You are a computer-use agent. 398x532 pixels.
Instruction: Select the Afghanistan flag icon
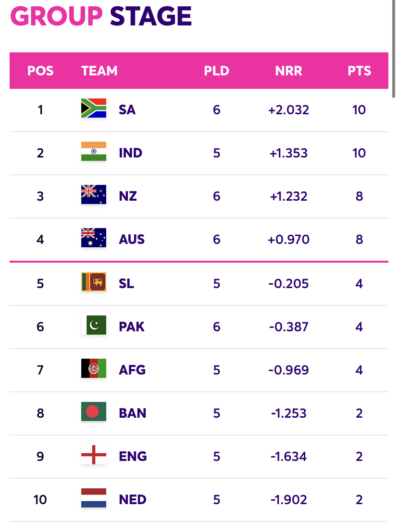[94, 368]
